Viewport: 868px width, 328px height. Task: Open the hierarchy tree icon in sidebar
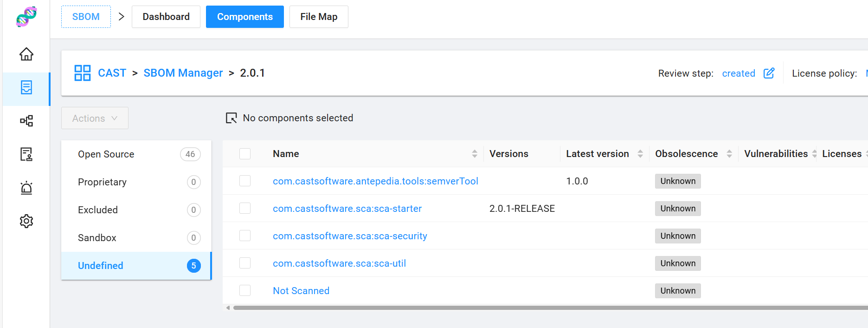coord(26,121)
